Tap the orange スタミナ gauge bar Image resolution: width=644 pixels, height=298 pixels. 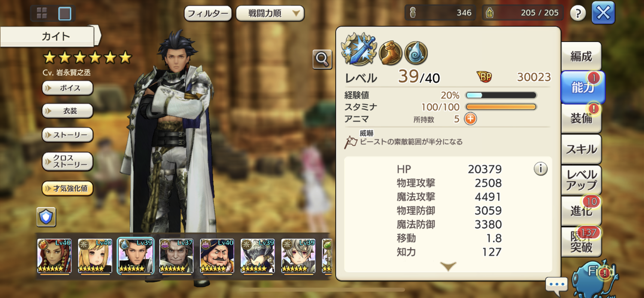501,107
